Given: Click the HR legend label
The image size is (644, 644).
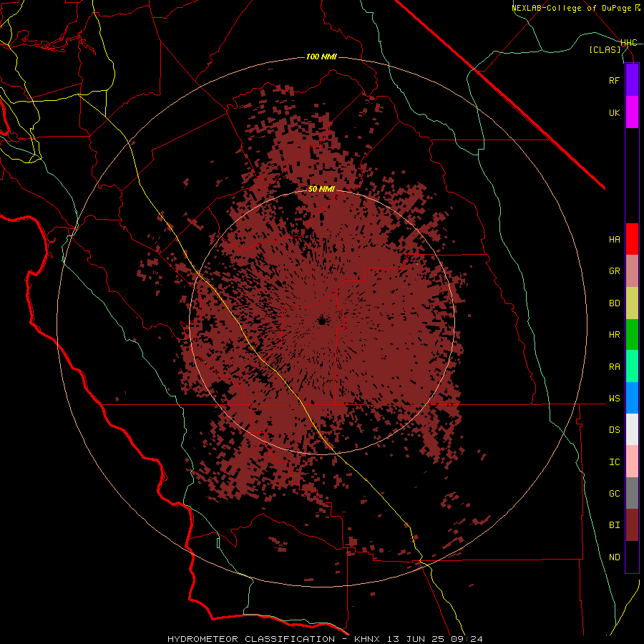Looking at the screenshot, I should [614, 335].
